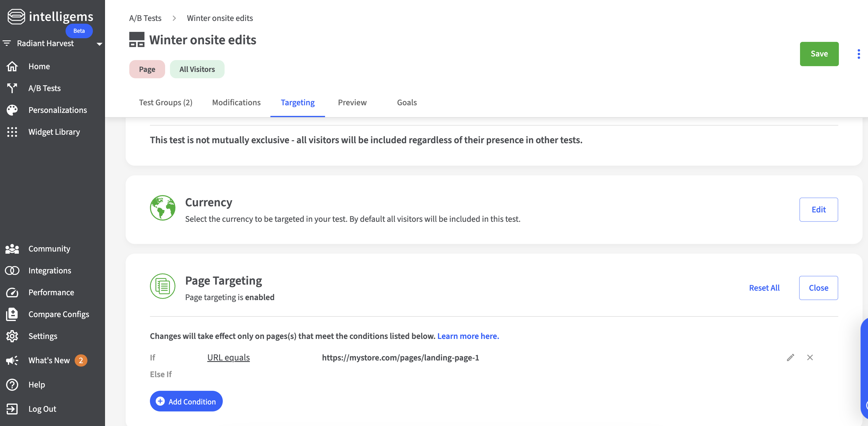The width and height of the screenshot is (868, 426).
Task: Click the sidebar filter menu icon
Action: (7, 43)
